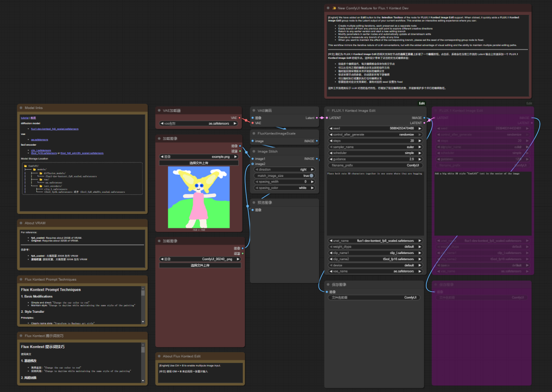Click the image1 input slot on Image Stitch
Image resolution: width=552 pixels, height=392 pixels.
[253, 159]
